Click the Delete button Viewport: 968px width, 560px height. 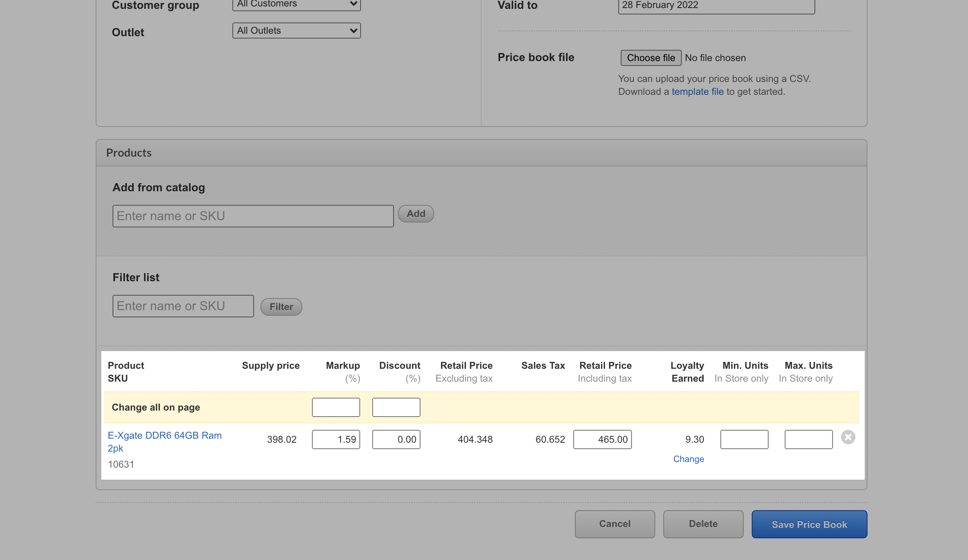coord(703,524)
